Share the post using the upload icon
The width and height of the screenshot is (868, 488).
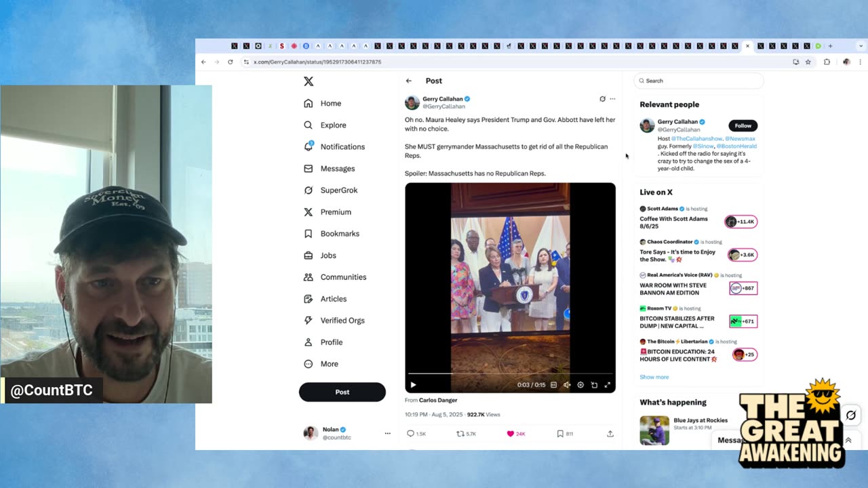[610, 434]
